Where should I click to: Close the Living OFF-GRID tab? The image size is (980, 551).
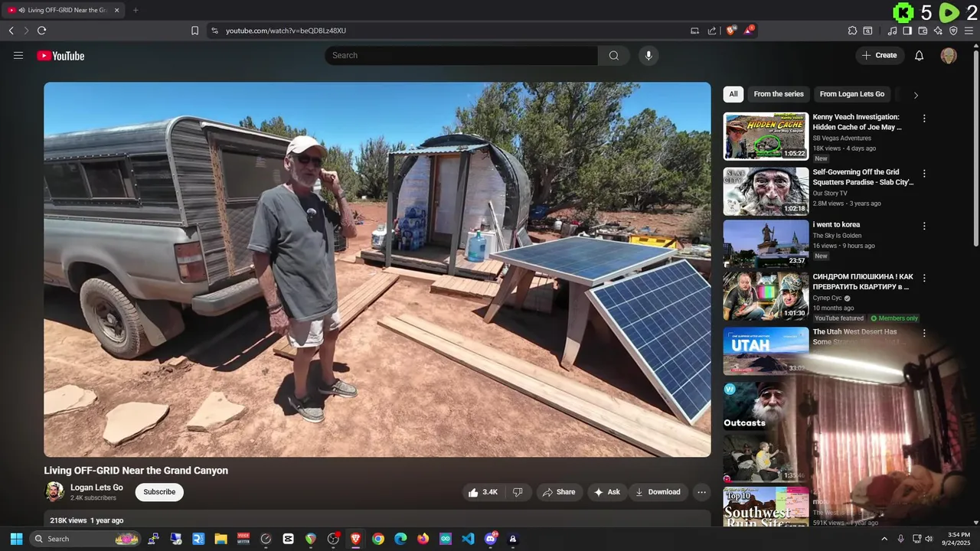pyautogui.click(x=117, y=10)
